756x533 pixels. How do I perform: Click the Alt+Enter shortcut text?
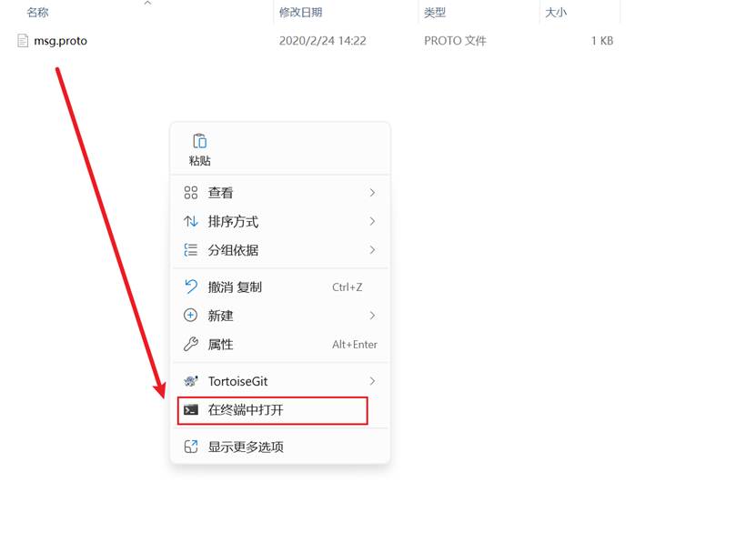click(355, 345)
